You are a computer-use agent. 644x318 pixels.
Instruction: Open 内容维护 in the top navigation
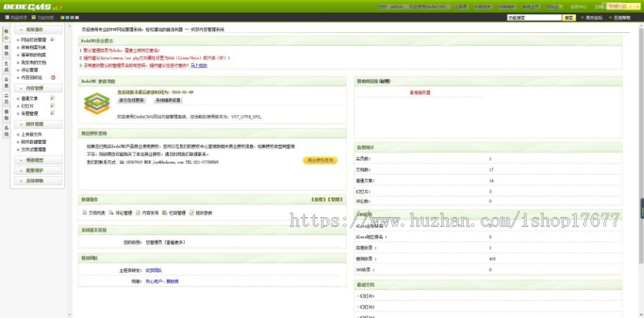tap(507, 7)
